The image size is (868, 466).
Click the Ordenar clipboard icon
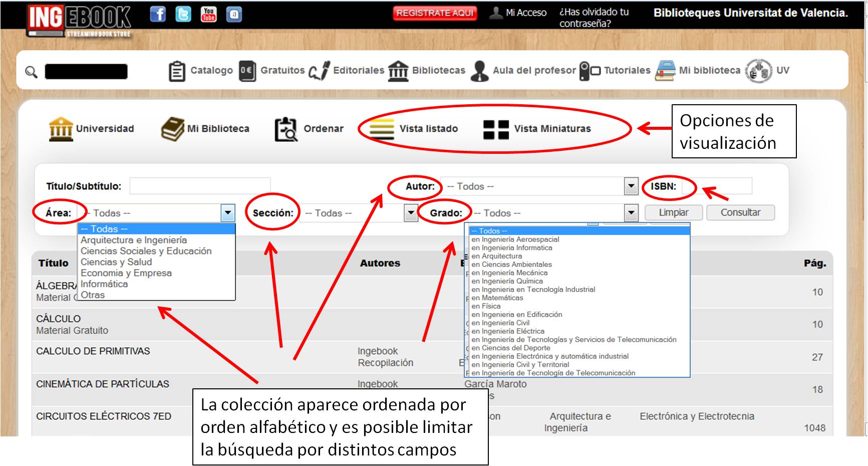point(286,129)
